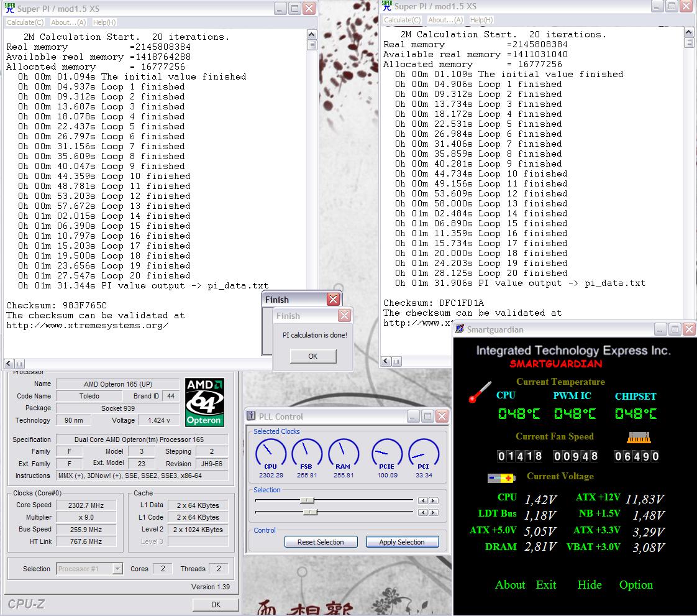Click horizontal scroll left arrow in right Super PI
The width and height of the screenshot is (697, 616).
click(x=386, y=361)
